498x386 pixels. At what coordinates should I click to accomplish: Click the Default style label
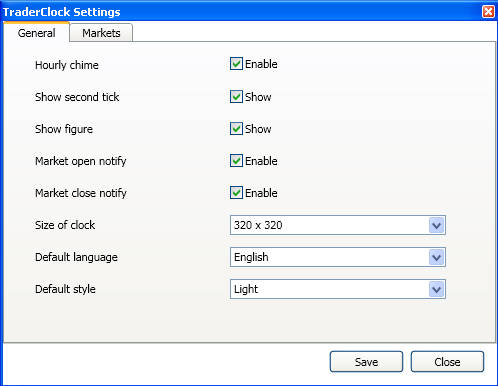pos(65,289)
